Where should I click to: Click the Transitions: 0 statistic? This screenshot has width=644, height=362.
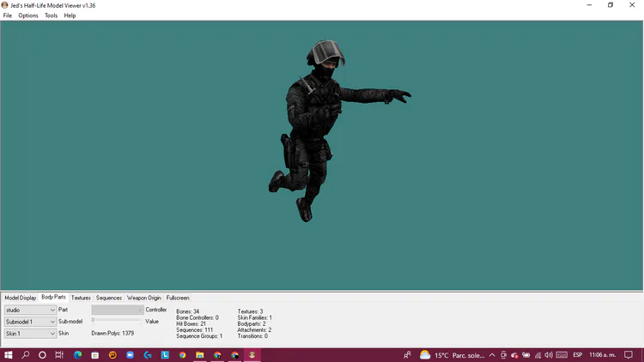coord(252,336)
